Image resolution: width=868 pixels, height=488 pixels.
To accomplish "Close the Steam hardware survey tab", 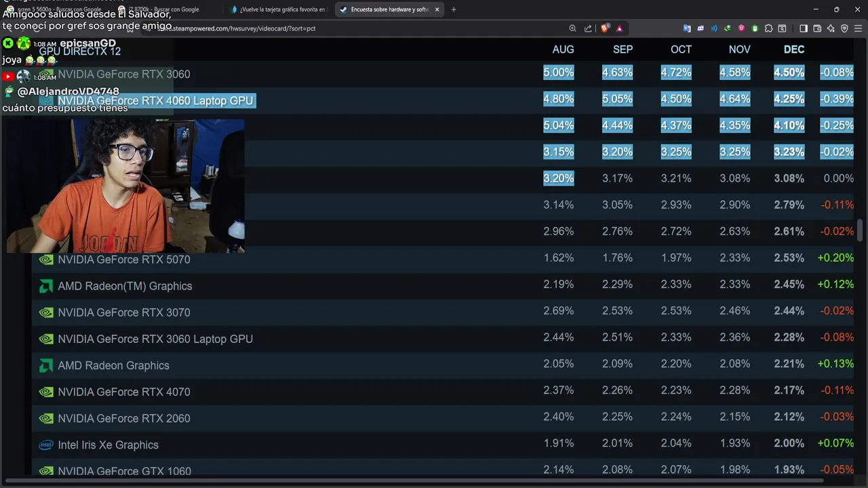I will tap(437, 9).
